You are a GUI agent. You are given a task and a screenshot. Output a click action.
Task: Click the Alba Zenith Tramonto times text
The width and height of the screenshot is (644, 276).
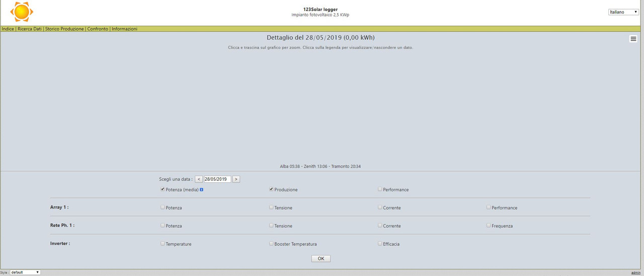click(x=320, y=166)
